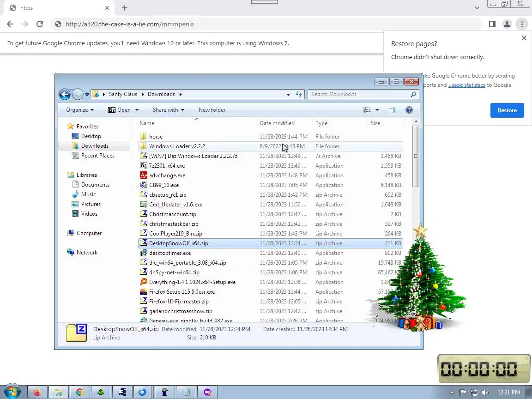The width and height of the screenshot is (532, 399).
Task: Open Explorer recent locations dropdown arrow
Action: [x=87, y=94]
